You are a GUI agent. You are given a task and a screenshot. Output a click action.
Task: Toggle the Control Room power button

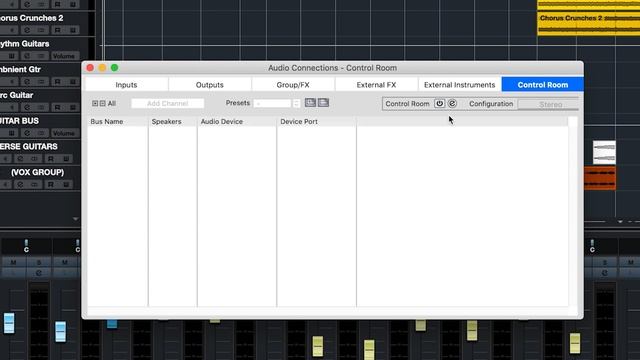coord(439,104)
